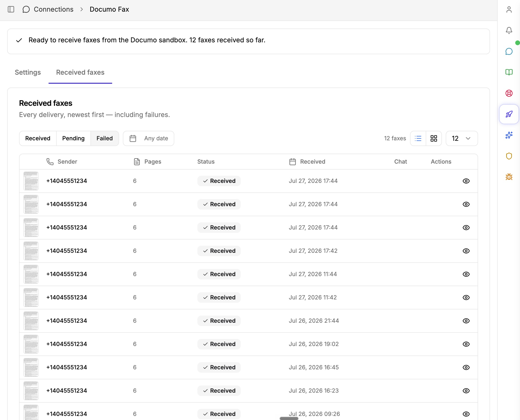Open the lifebuoy support icon
The image size is (520, 420).
[509, 93]
